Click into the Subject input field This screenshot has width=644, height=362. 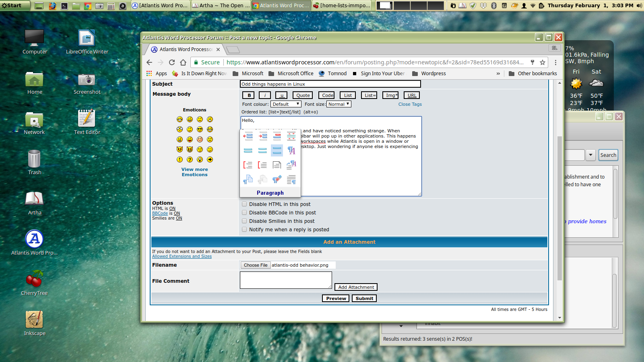tap(330, 84)
